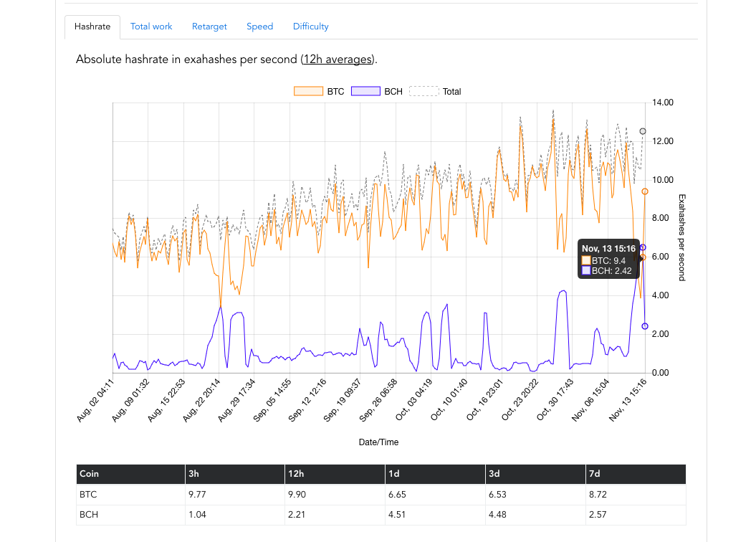756x542 pixels.
Task: Click the Date/Time axis title
Action: [x=378, y=442]
